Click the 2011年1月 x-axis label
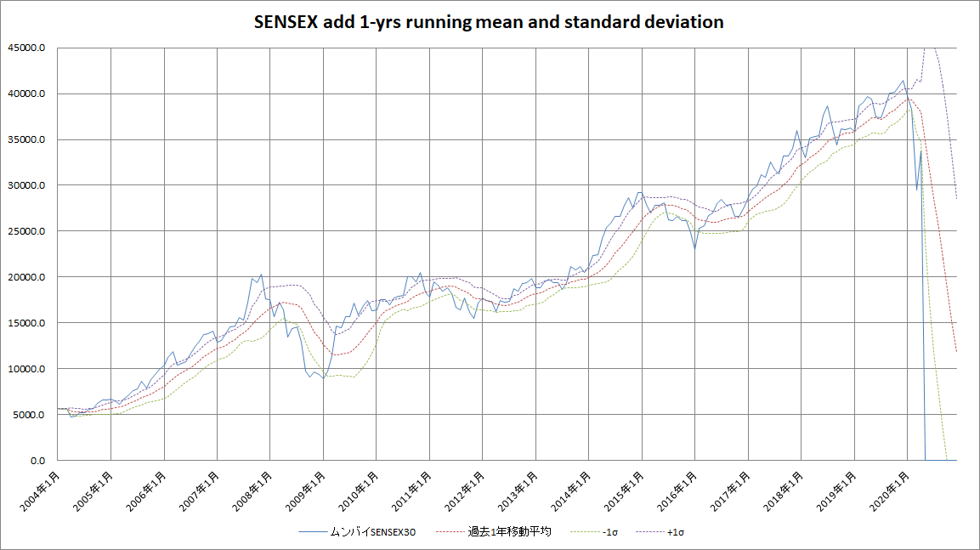This screenshot has height=550, width=980. coord(412,492)
